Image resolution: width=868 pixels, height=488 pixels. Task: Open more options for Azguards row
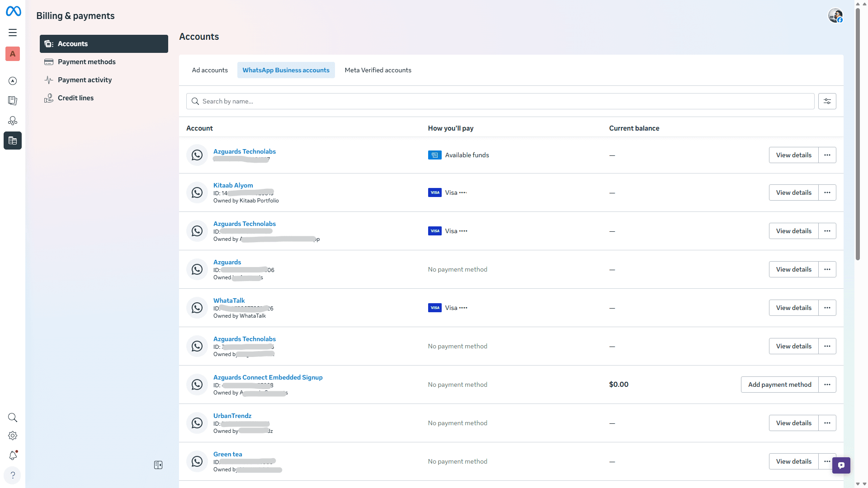pos(827,269)
